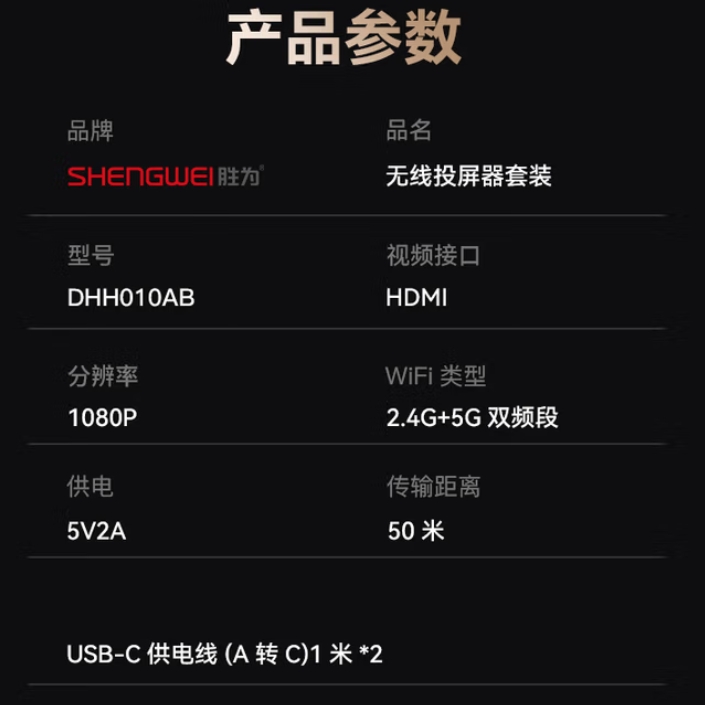Click the 分辨率 label
Image resolution: width=705 pixels, height=705 pixels.
click(103, 376)
